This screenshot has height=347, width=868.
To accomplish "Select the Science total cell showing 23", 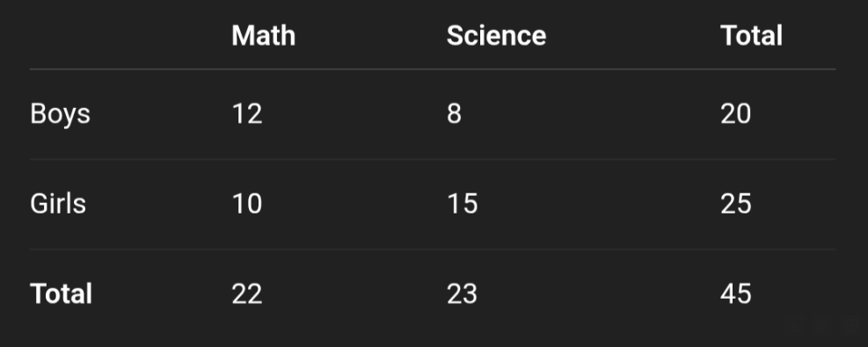I will click(x=463, y=293).
